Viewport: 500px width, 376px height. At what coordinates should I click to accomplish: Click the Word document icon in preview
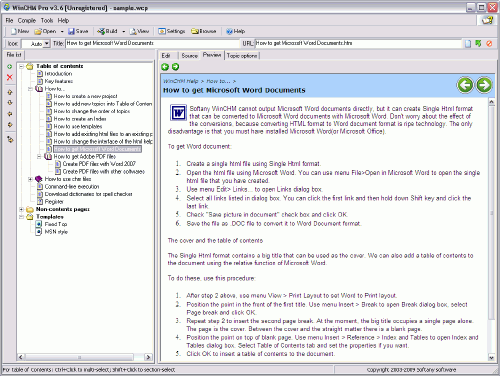pos(178,113)
